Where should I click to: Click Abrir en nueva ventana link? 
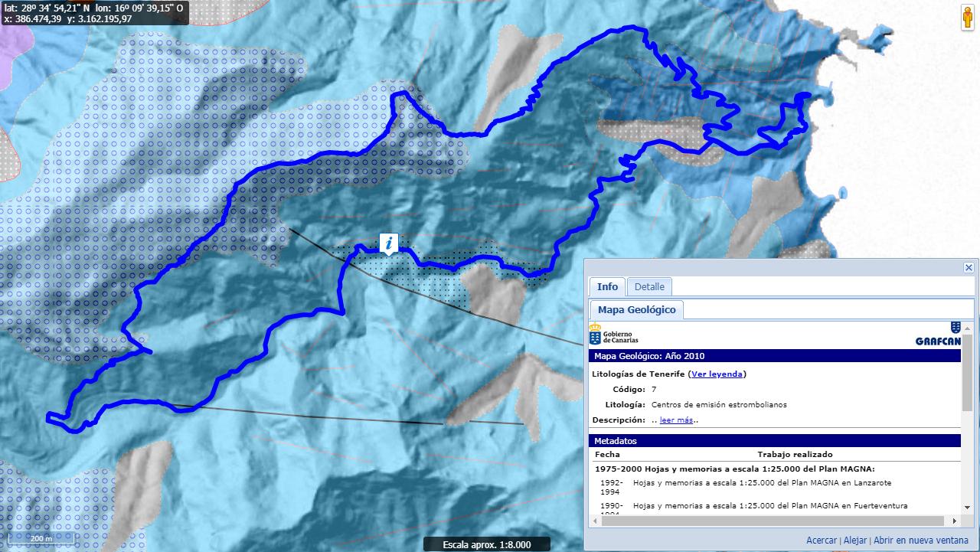tap(921, 540)
